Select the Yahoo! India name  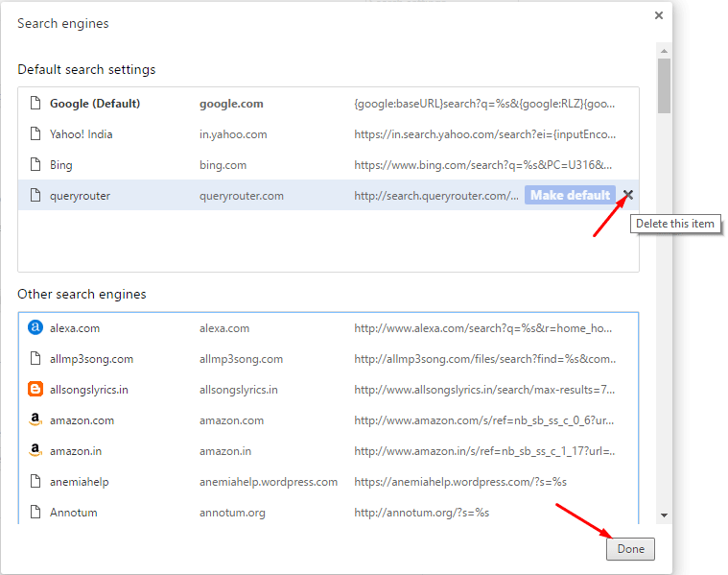(x=82, y=134)
